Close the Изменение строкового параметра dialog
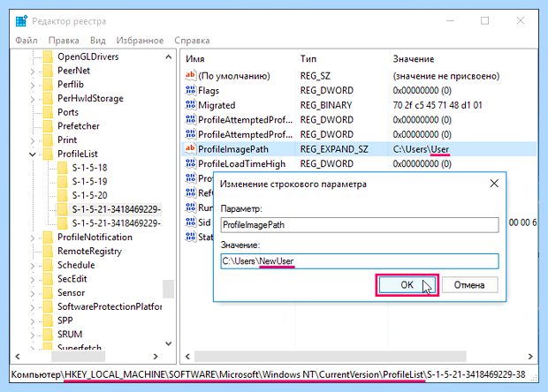Image resolution: width=548 pixels, height=392 pixels. (x=494, y=184)
